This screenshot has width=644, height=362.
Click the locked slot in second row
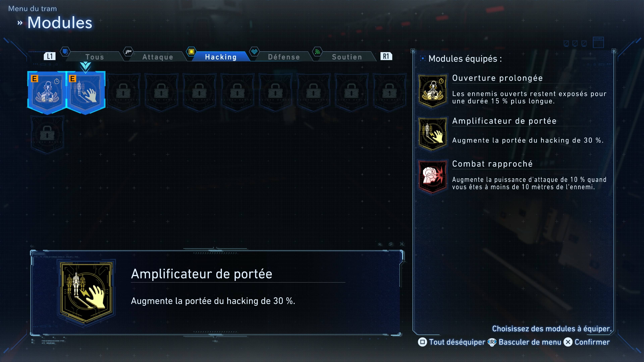tap(47, 134)
